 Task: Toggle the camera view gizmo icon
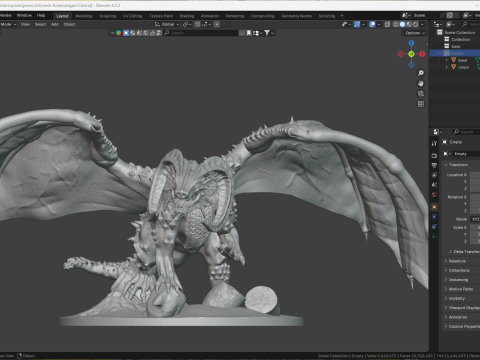coord(421,94)
